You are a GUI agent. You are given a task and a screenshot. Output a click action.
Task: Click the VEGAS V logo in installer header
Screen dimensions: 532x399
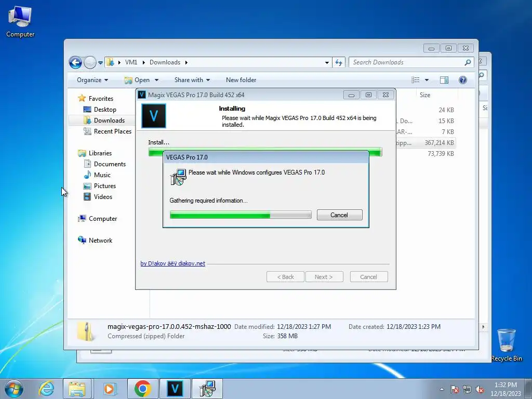click(154, 116)
